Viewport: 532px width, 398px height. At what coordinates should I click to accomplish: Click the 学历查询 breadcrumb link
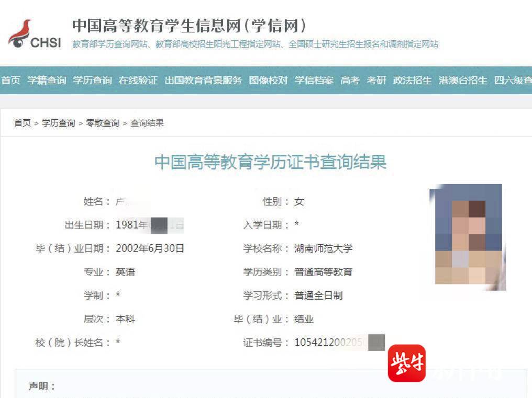coord(58,123)
